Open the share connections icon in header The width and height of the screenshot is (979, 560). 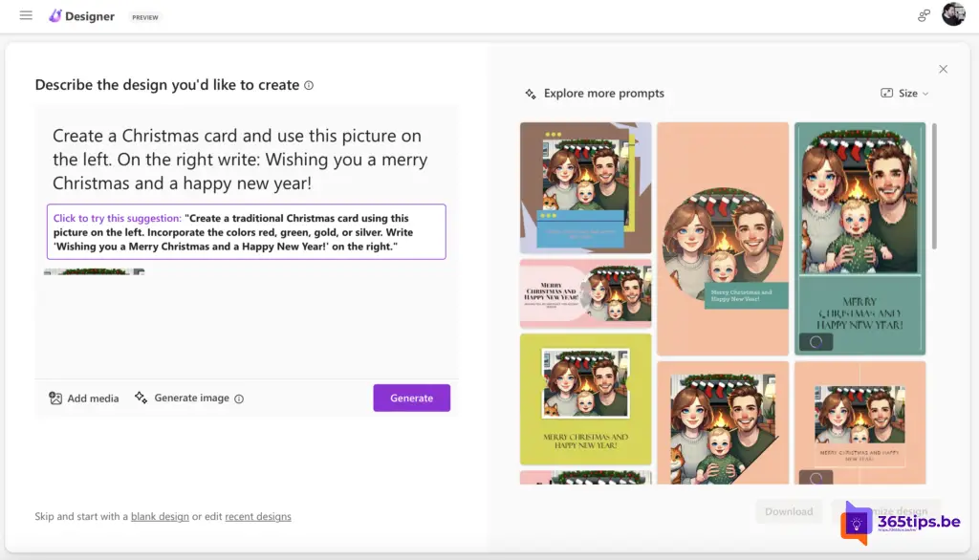[x=924, y=15]
